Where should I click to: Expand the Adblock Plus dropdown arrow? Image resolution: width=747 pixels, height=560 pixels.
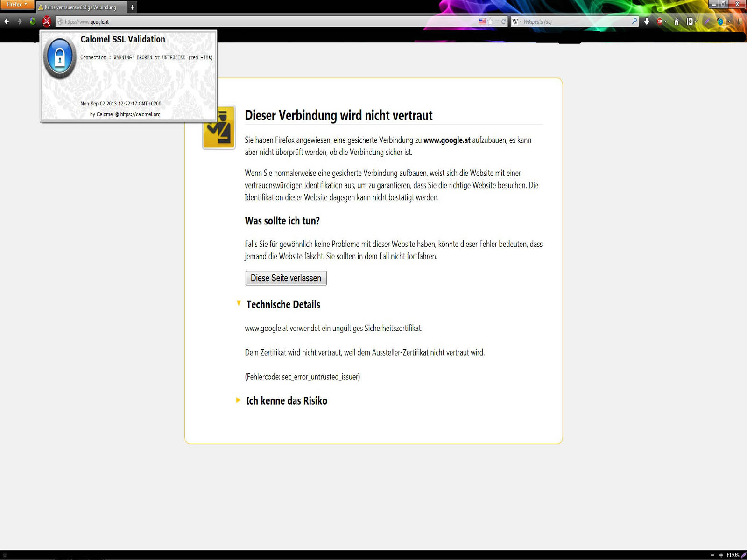(665, 21)
